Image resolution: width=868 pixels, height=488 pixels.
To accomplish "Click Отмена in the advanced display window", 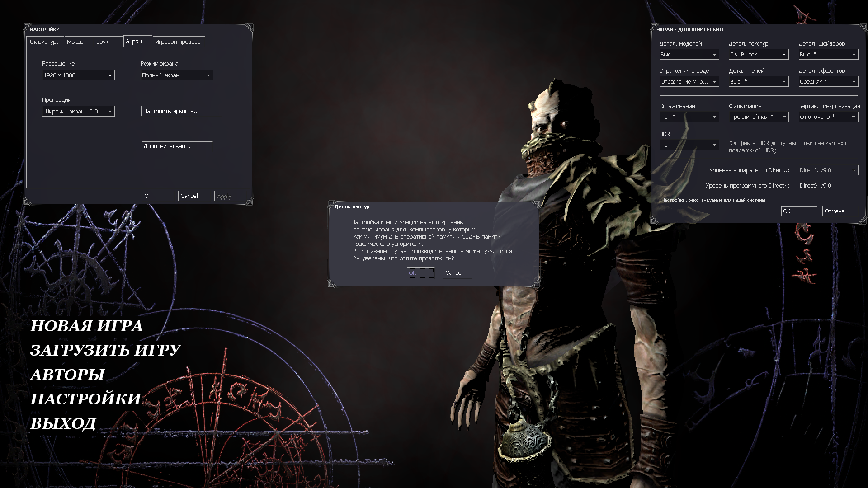I will click(x=840, y=211).
